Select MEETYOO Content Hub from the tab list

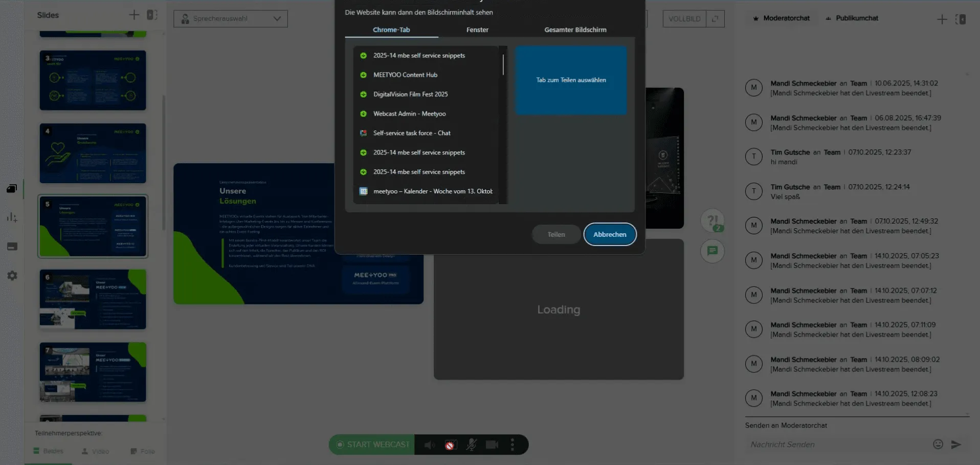coord(405,75)
